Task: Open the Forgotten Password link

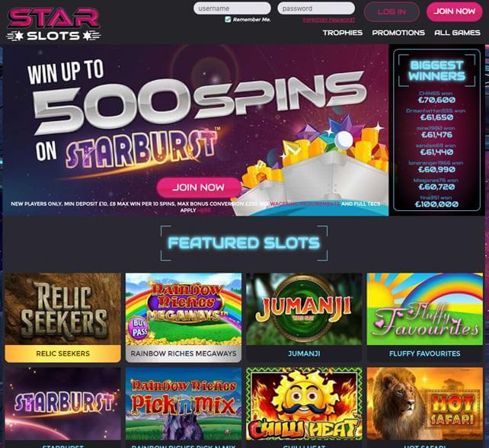Action: [x=329, y=20]
